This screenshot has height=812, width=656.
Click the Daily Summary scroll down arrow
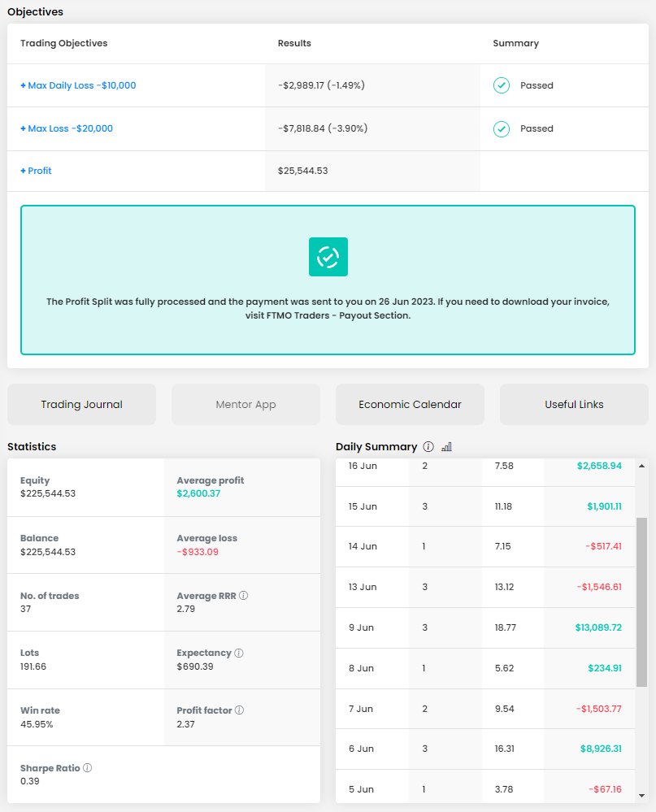641,796
